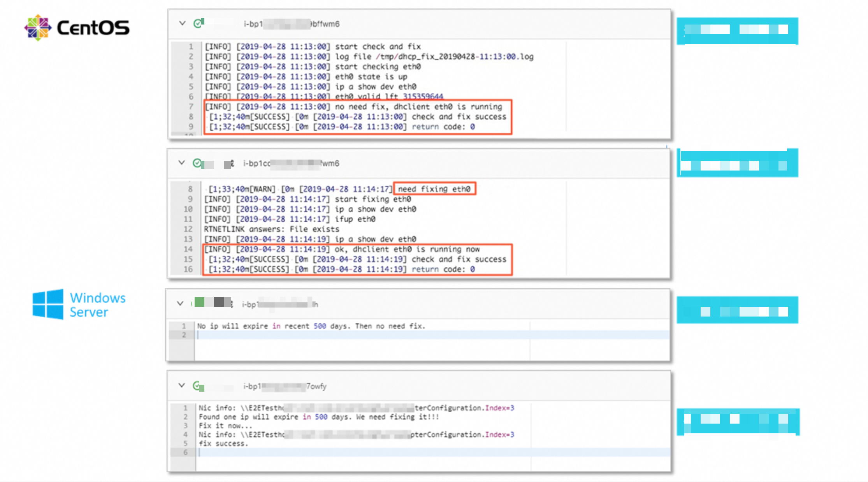
Task: Collapse the first instance i-bp1...bffwm6 panel
Action: point(182,23)
